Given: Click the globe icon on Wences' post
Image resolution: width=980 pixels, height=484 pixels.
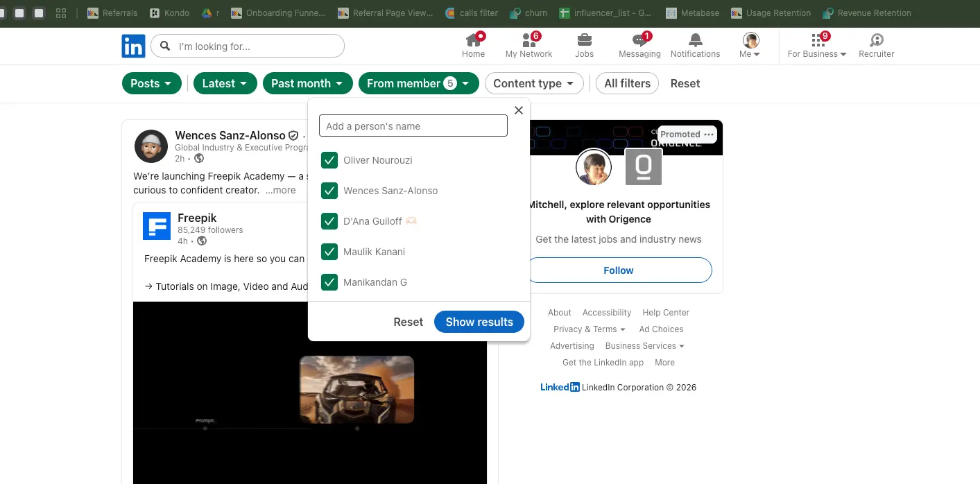Looking at the screenshot, I should [x=199, y=159].
